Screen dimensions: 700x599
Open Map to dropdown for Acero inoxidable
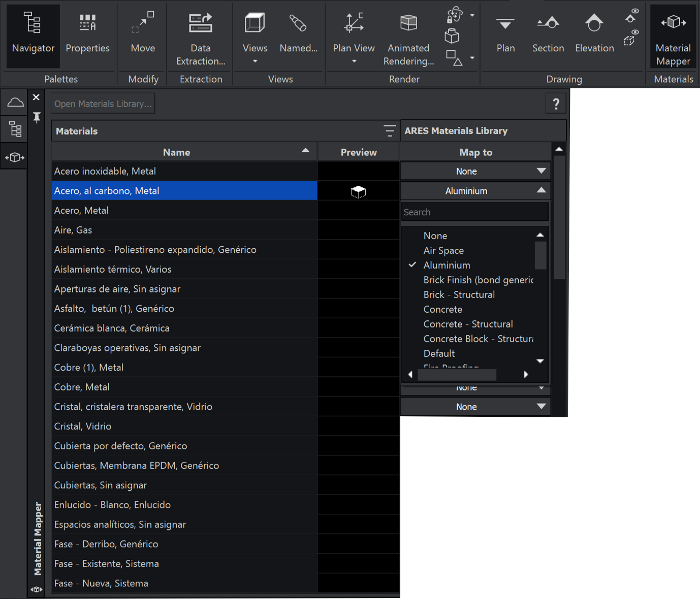(475, 171)
